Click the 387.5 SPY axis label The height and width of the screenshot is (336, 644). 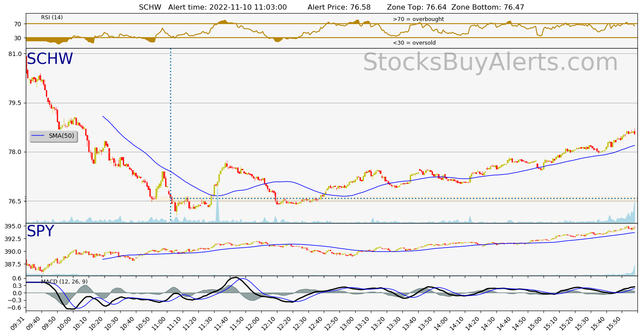click(13, 264)
